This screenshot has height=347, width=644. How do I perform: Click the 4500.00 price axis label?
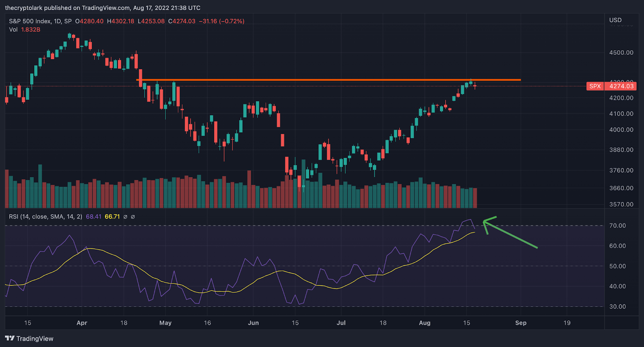pos(621,53)
